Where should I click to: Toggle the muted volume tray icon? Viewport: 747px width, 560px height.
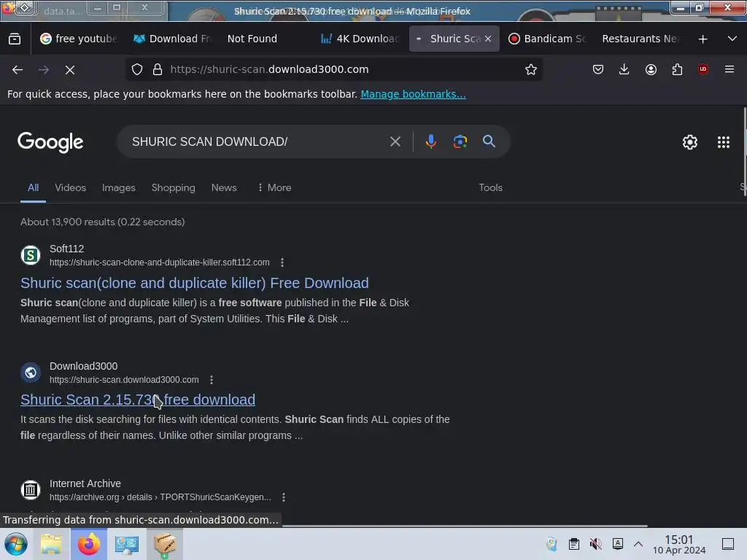coord(595,544)
